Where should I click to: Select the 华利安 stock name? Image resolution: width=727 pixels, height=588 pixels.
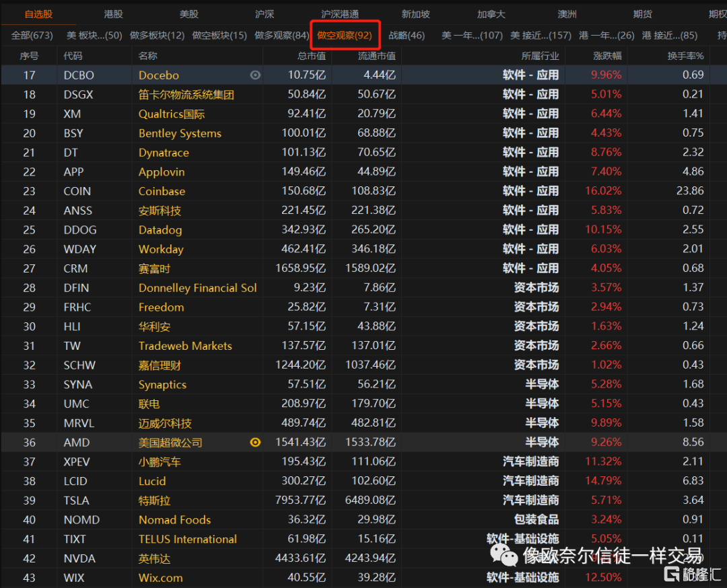154,327
